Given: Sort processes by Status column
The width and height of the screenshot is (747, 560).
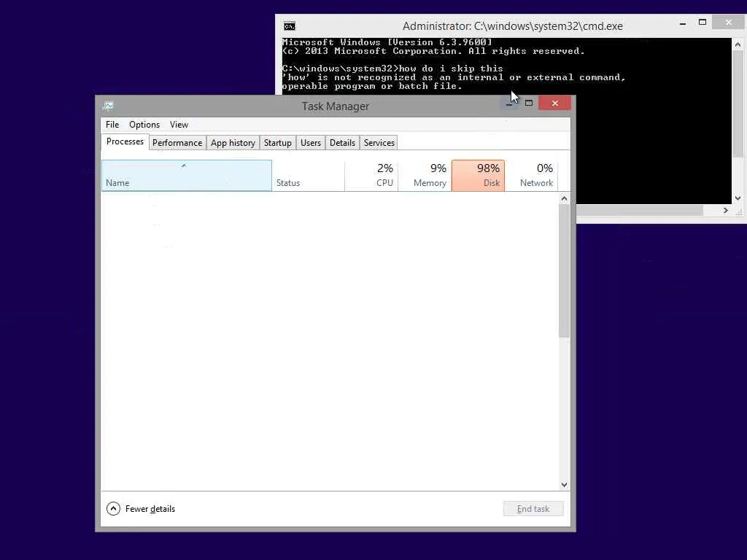Looking at the screenshot, I should tap(309, 176).
